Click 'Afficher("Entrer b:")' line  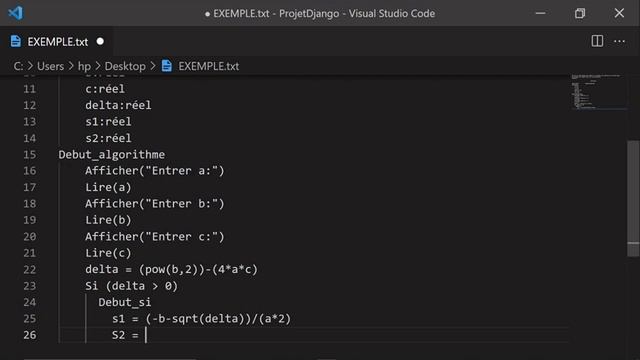[x=155, y=204]
